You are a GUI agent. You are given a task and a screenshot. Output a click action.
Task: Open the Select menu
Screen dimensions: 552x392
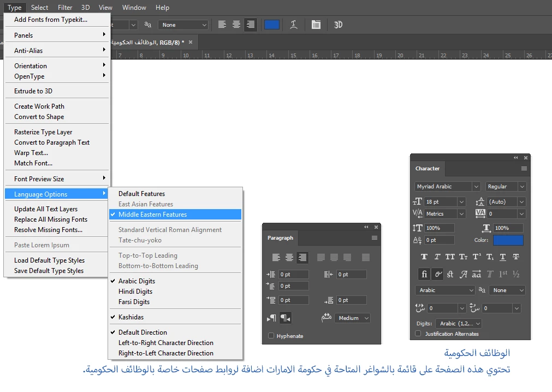(39, 8)
